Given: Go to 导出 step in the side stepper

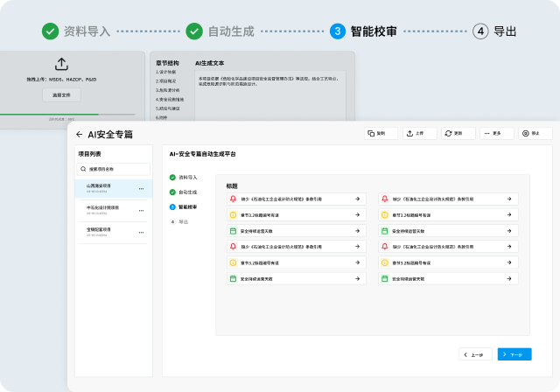Looking at the screenshot, I should (x=178, y=221).
